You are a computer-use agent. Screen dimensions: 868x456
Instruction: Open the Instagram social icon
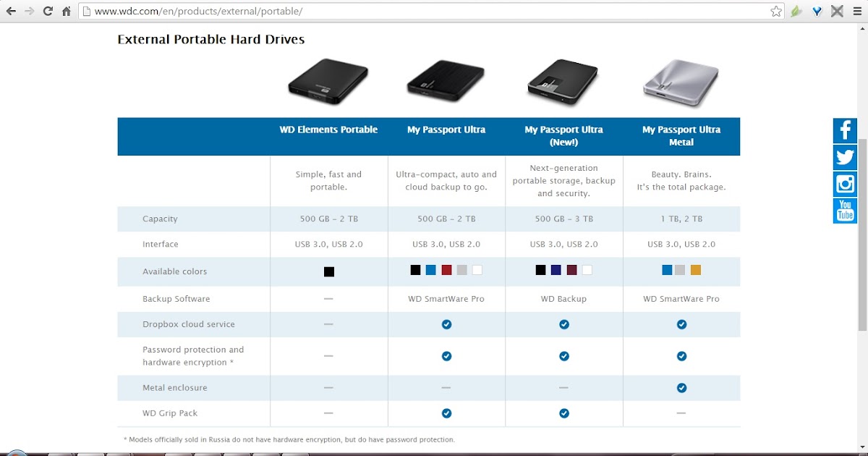[845, 184]
